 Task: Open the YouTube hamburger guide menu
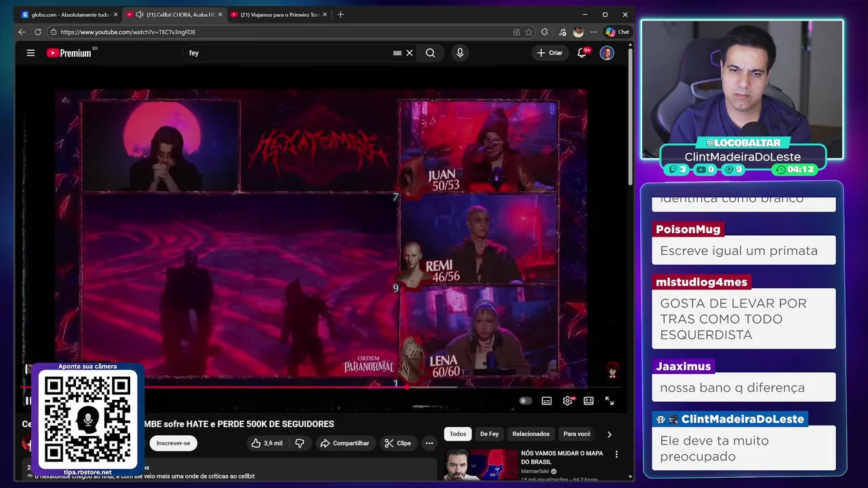click(x=31, y=53)
